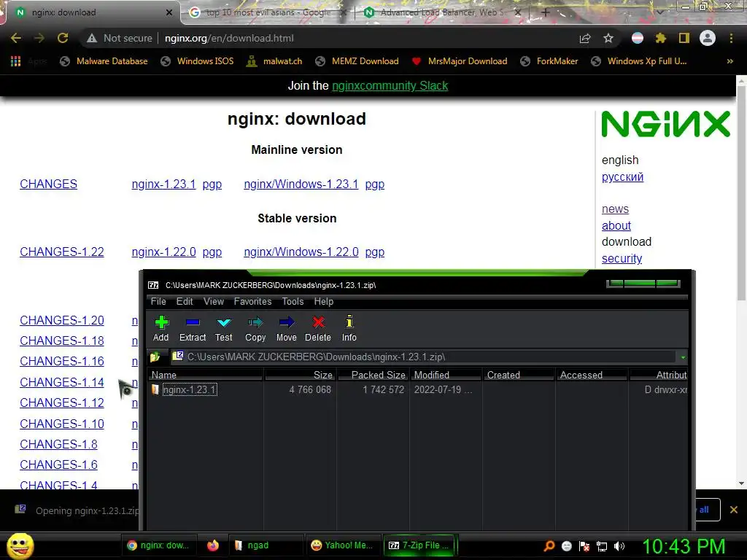Click the network tray icon
The image size is (747, 560).
click(x=602, y=546)
